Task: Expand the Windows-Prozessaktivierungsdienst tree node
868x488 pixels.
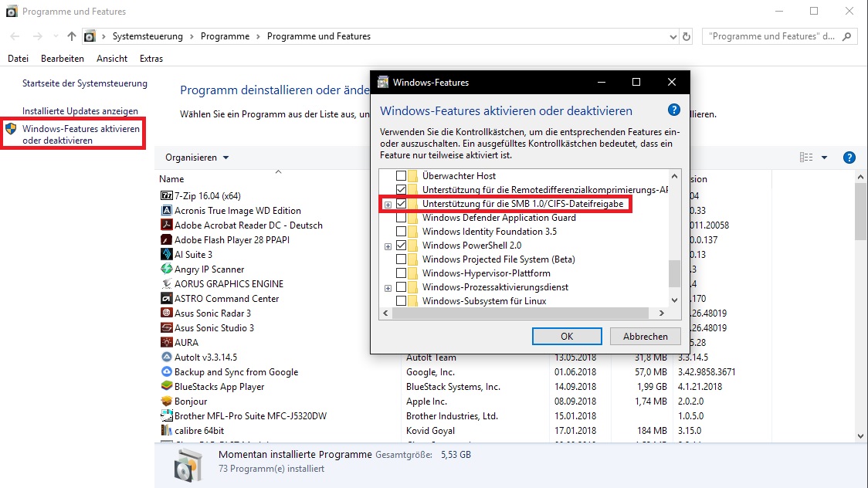Action: pos(388,288)
